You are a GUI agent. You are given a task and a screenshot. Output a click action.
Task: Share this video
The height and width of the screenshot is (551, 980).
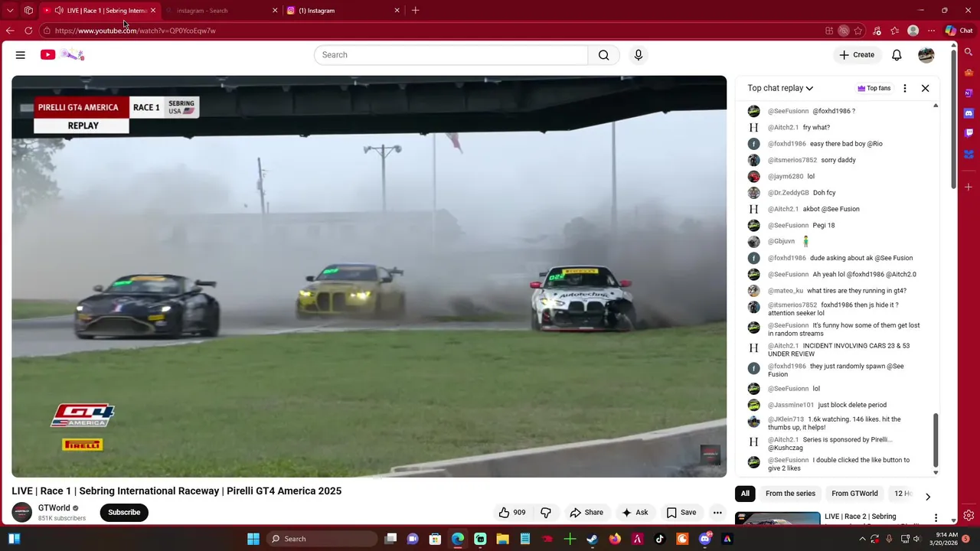click(x=586, y=513)
